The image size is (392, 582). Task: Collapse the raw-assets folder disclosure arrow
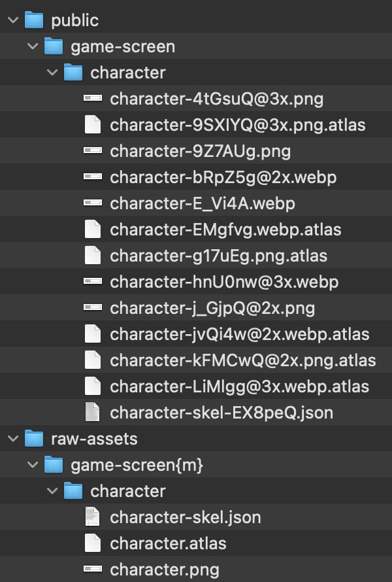click(x=12, y=439)
